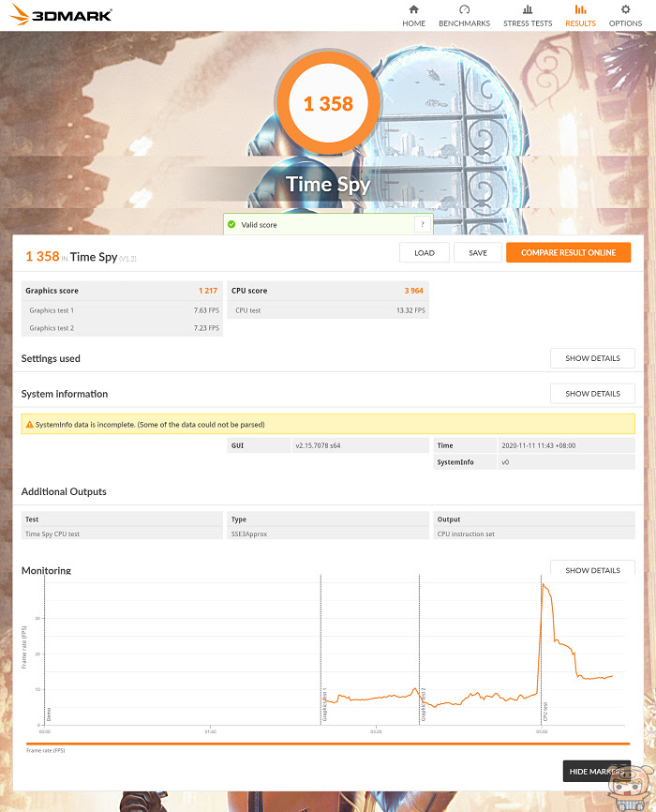The height and width of the screenshot is (812, 656).
Task: Expand System information with SHOW DETAILS
Action: point(592,394)
